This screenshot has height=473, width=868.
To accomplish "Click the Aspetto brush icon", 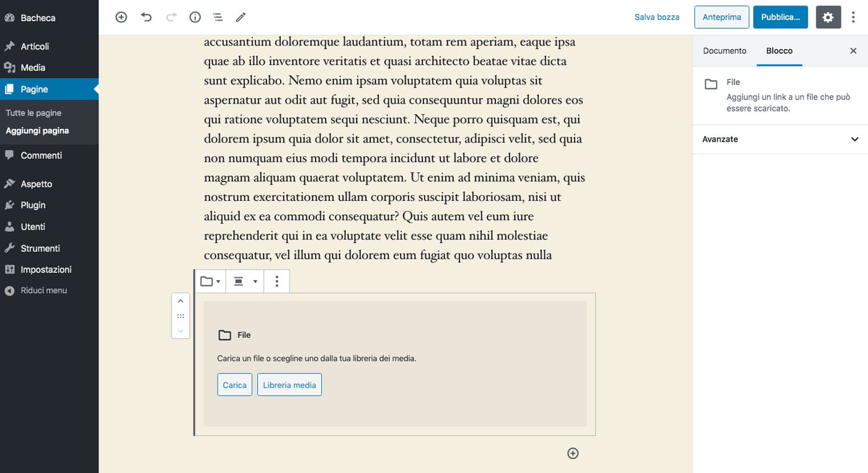I will [x=9, y=184].
